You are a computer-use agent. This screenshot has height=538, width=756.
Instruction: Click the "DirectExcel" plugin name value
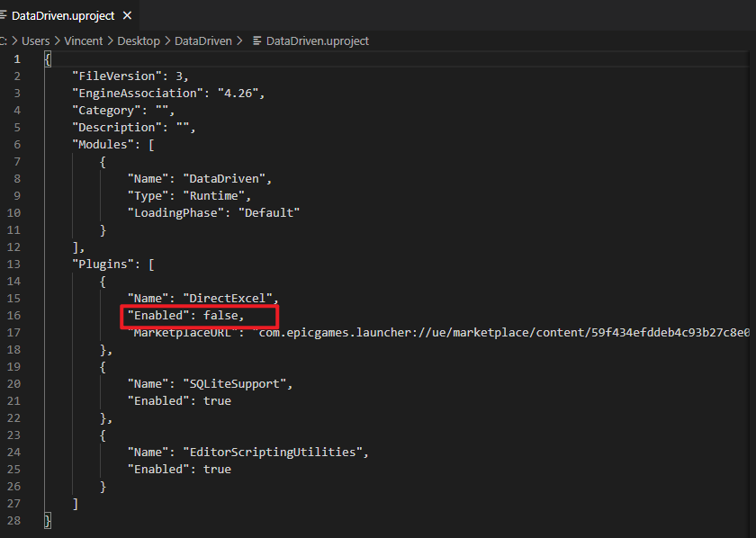[x=228, y=298]
